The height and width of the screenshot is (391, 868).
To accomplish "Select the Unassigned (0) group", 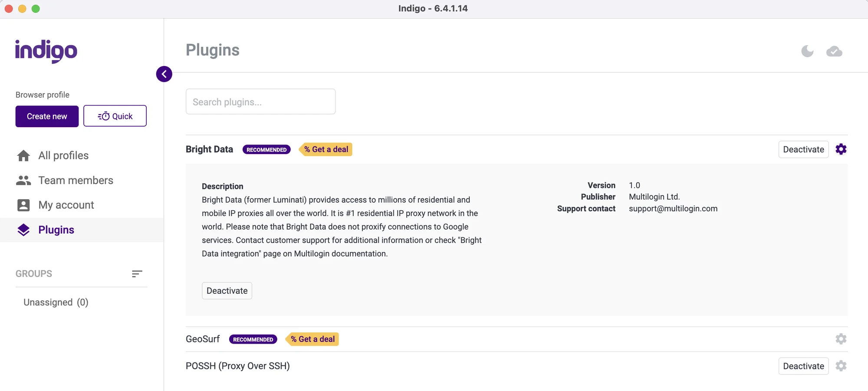I will point(56,302).
